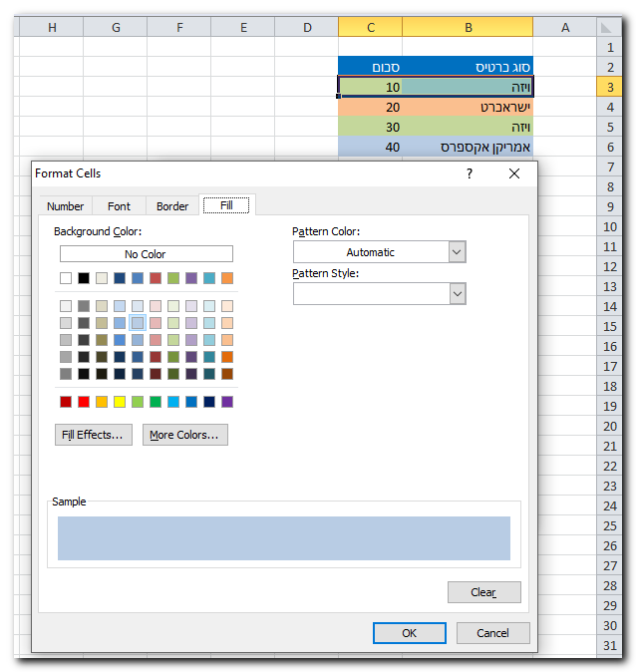Image resolution: width=636 pixels, height=672 pixels.
Task: Cancel the Format Cells dialog
Action: 492,633
